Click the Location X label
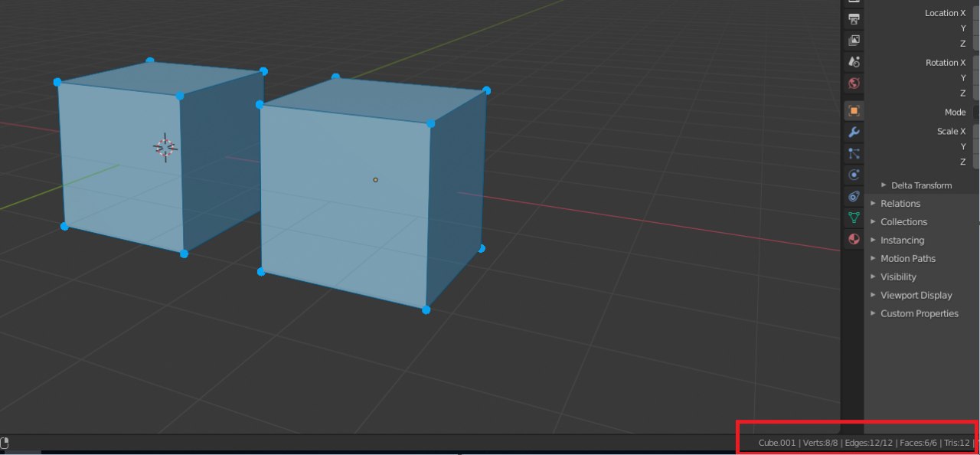980x455 pixels. click(x=945, y=13)
